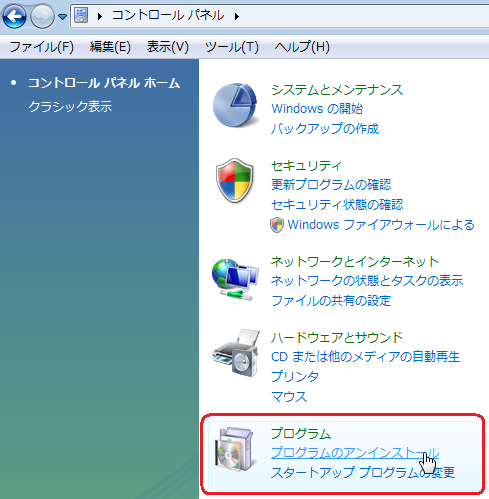Viewport: 489px width, 499px height.
Task: Click the greyed Forward arrow button
Action: 42,16
